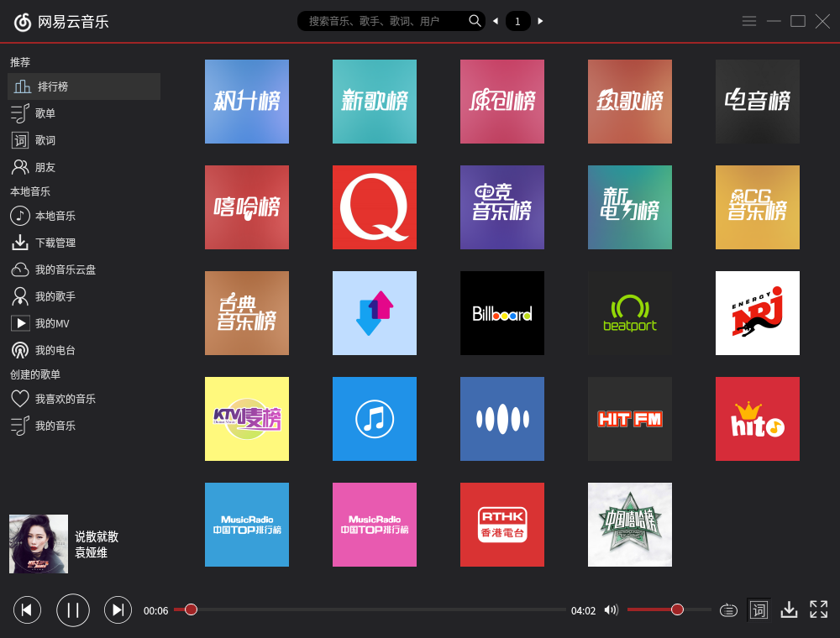This screenshot has height=638, width=840.
Task: Toggle the loop playback mode icon
Action: pos(728,610)
